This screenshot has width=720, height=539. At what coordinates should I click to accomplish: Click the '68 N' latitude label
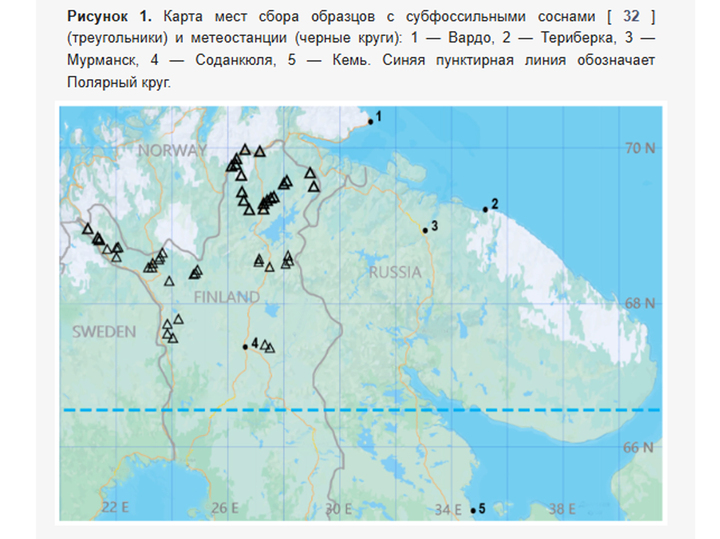click(x=640, y=303)
